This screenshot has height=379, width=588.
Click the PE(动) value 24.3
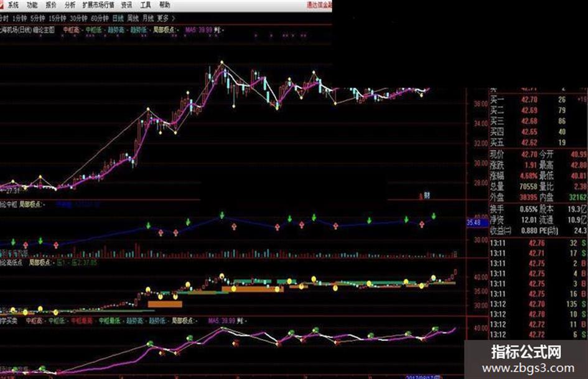(581, 230)
